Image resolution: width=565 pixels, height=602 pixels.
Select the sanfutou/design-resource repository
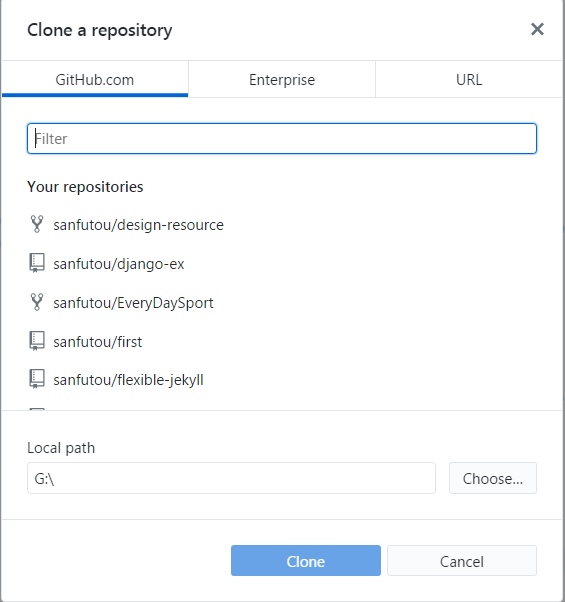coord(282,225)
